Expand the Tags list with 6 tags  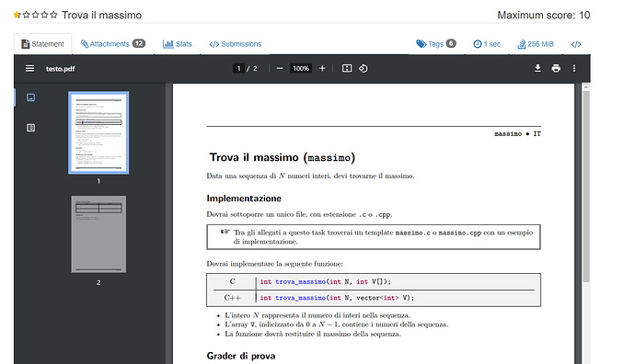tap(435, 44)
